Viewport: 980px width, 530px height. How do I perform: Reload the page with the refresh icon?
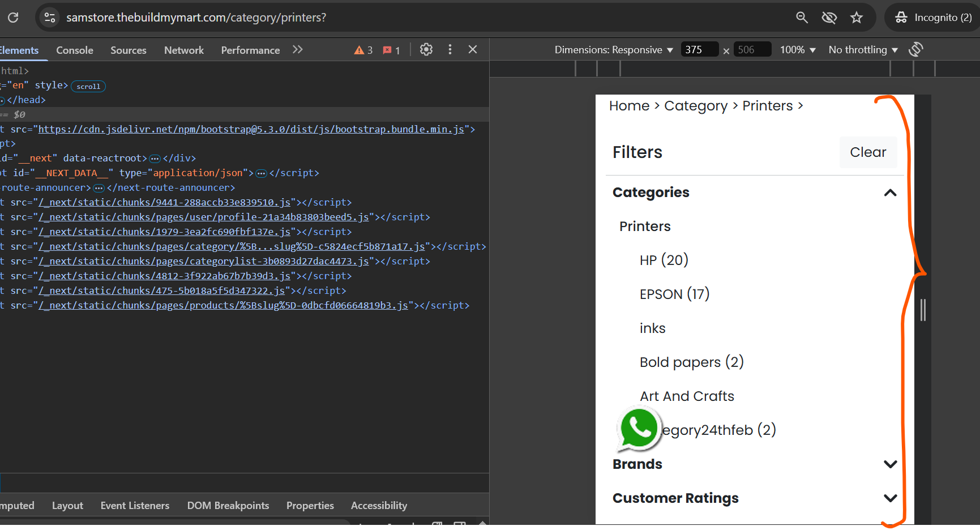tap(13, 18)
